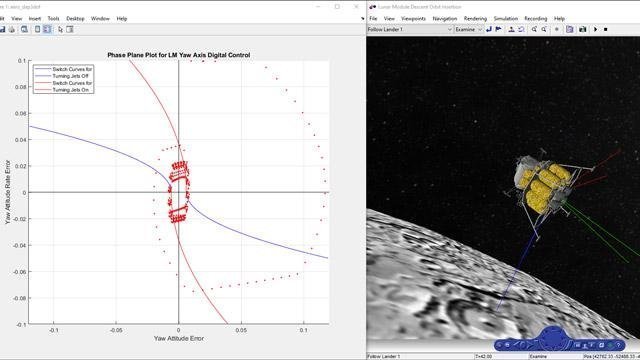Open Recording menu
The height and width of the screenshot is (360, 640).
[536, 18]
